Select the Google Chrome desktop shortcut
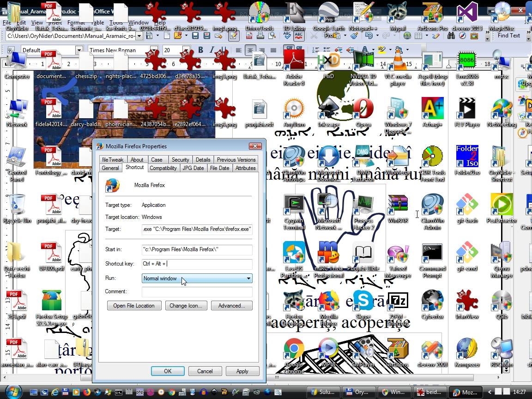Image resolution: width=532 pixels, height=399 pixels. click(x=294, y=351)
